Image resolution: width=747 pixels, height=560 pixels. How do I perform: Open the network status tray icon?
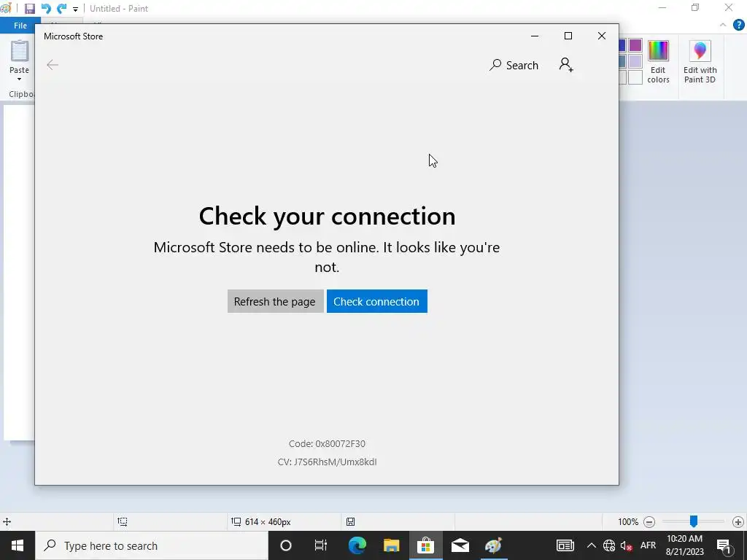click(609, 545)
